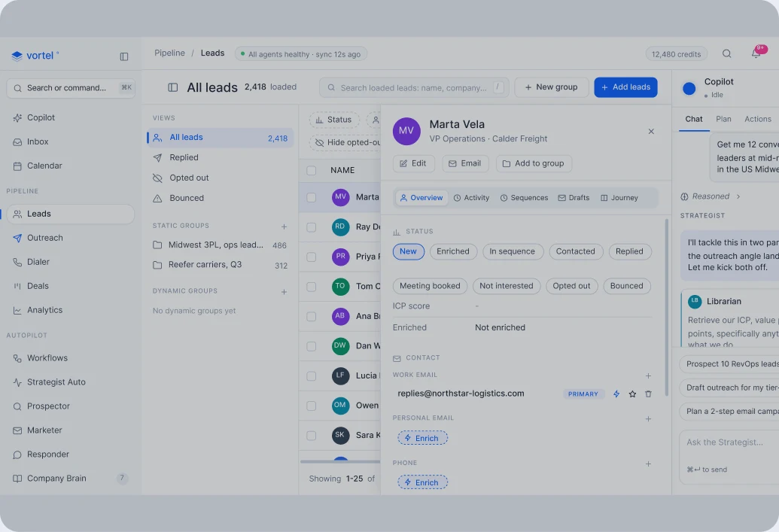Screen dimensions: 779x532
Task: Open Deals in sidebar
Action: (71, 286)
